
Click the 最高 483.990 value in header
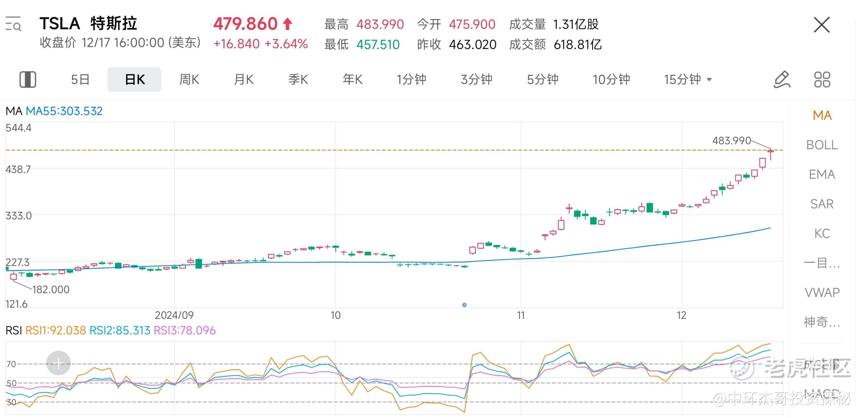point(380,24)
